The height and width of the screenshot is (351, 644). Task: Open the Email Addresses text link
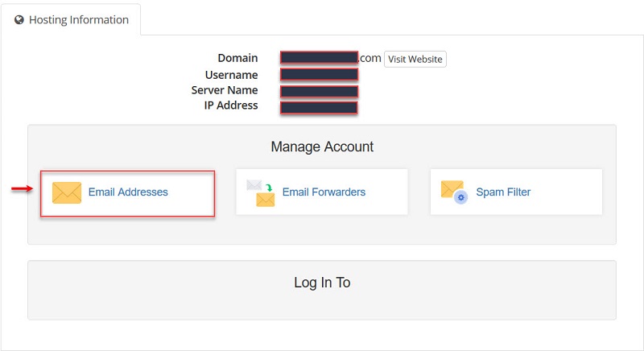pos(128,192)
